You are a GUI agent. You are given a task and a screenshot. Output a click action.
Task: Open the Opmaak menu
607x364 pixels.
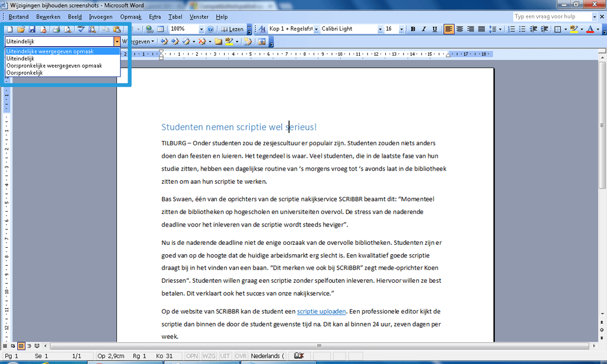pyautogui.click(x=131, y=17)
